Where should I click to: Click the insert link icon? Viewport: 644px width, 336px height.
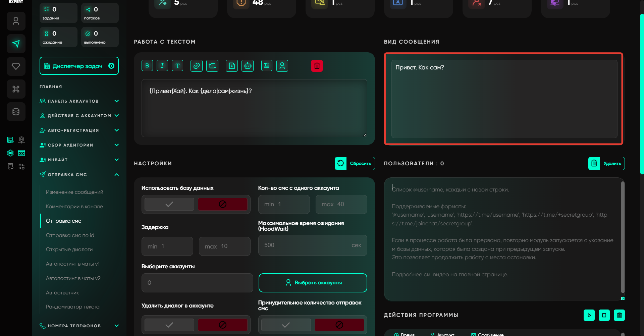tap(197, 66)
